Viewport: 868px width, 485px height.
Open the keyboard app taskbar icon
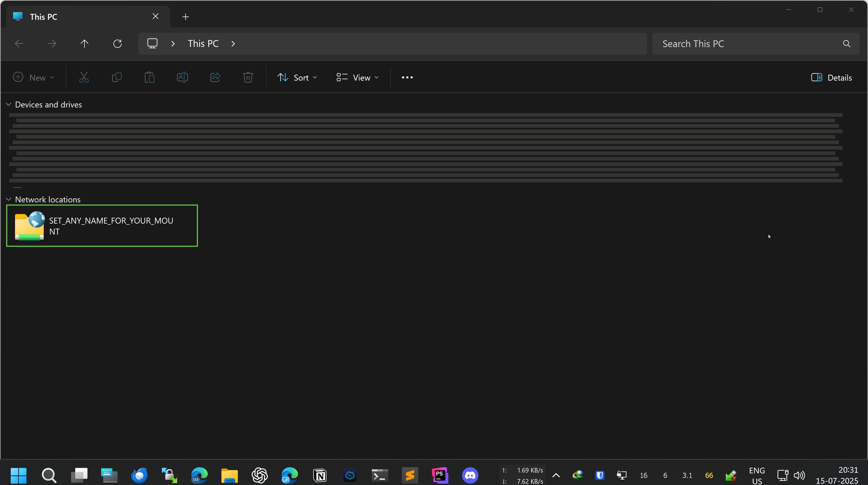pos(109,475)
